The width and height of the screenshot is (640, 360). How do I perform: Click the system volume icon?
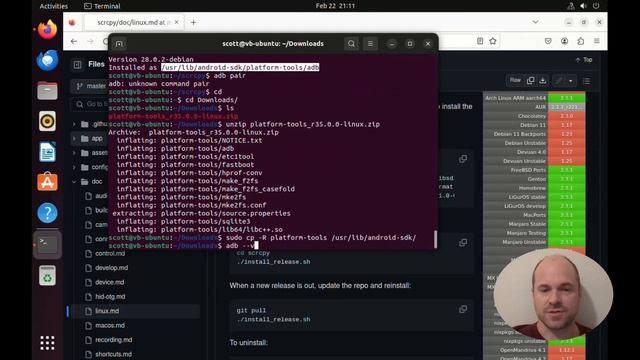(583, 6)
